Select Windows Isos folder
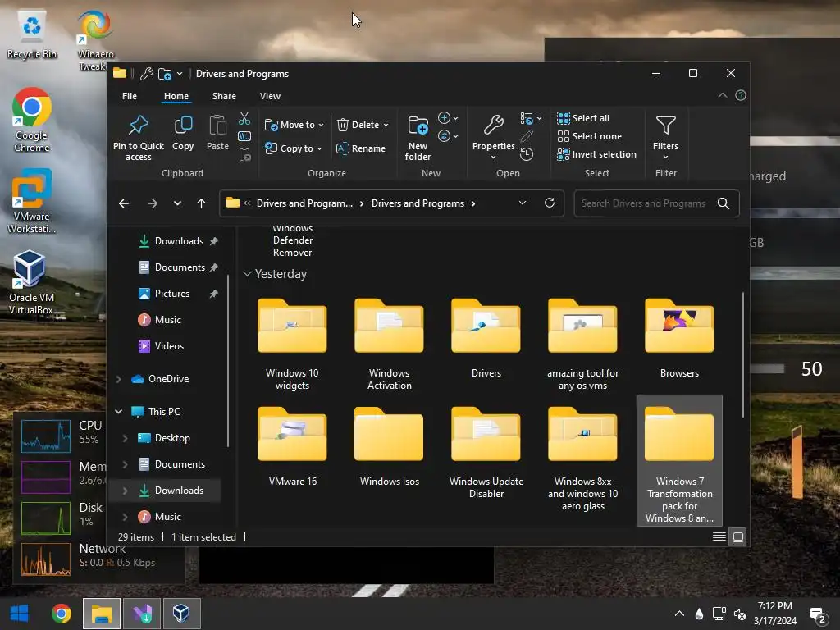840x630 pixels. click(x=389, y=447)
